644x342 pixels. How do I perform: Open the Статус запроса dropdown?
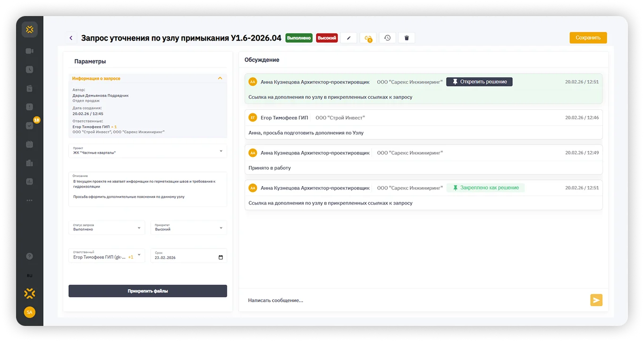[x=107, y=228]
